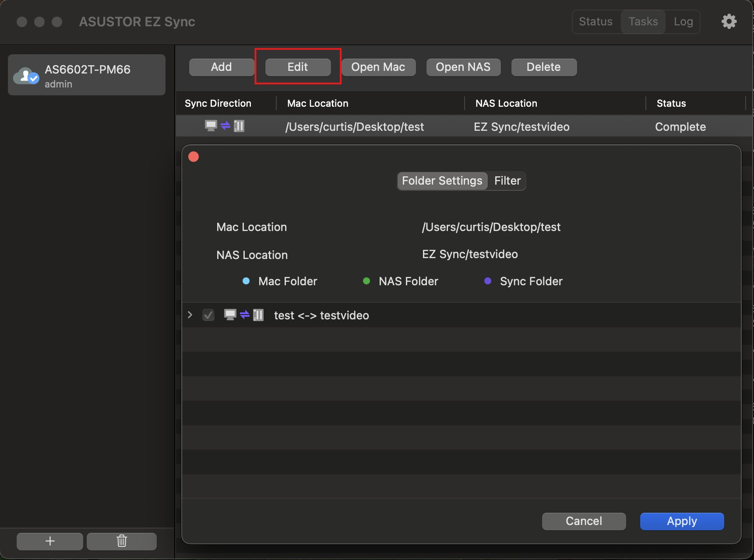Apply the folder settings changes

click(x=682, y=521)
